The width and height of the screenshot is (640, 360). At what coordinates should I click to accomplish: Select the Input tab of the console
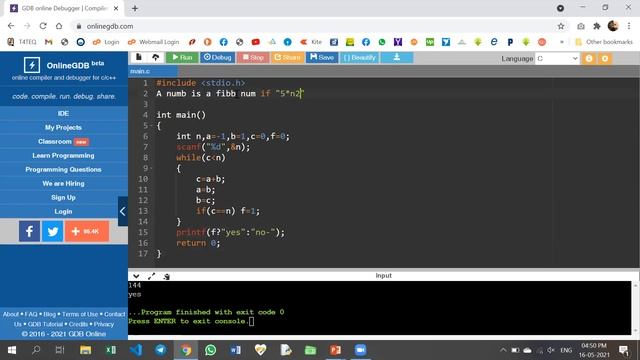point(383,276)
